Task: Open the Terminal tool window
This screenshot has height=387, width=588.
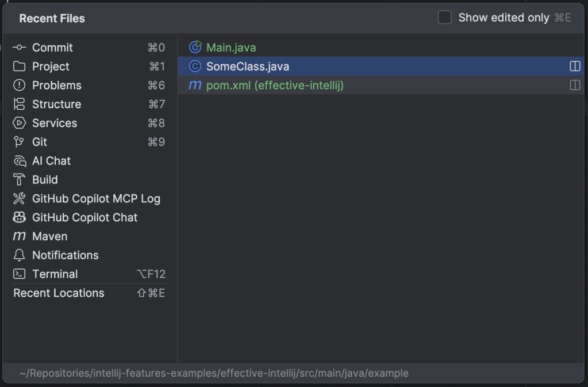Action: coord(55,274)
